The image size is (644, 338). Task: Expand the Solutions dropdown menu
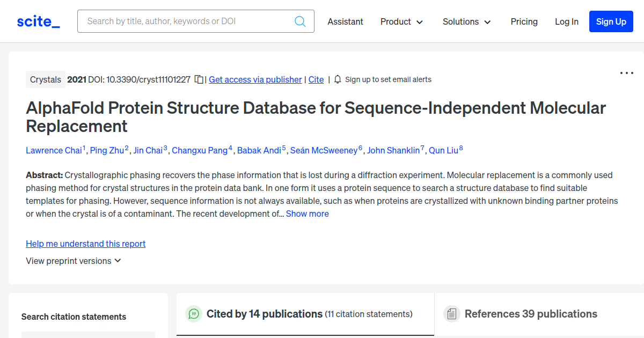pos(466,21)
